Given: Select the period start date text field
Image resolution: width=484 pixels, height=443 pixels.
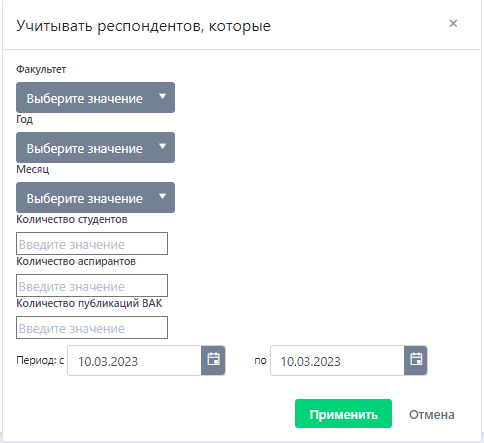Looking at the screenshot, I should coord(134,360).
